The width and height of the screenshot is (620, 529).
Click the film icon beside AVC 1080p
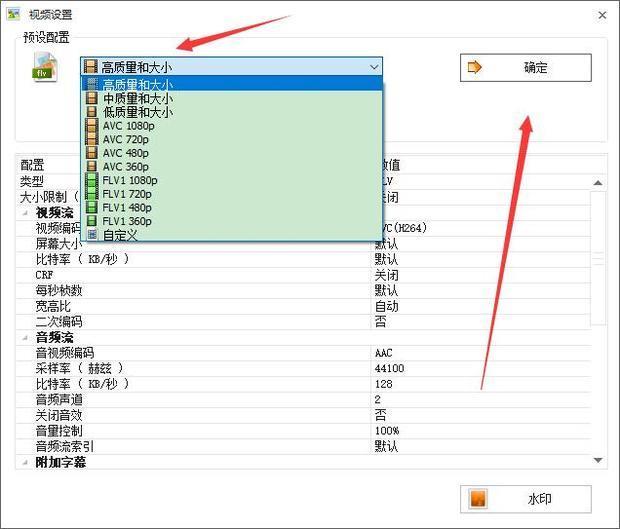tap(92, 126)
